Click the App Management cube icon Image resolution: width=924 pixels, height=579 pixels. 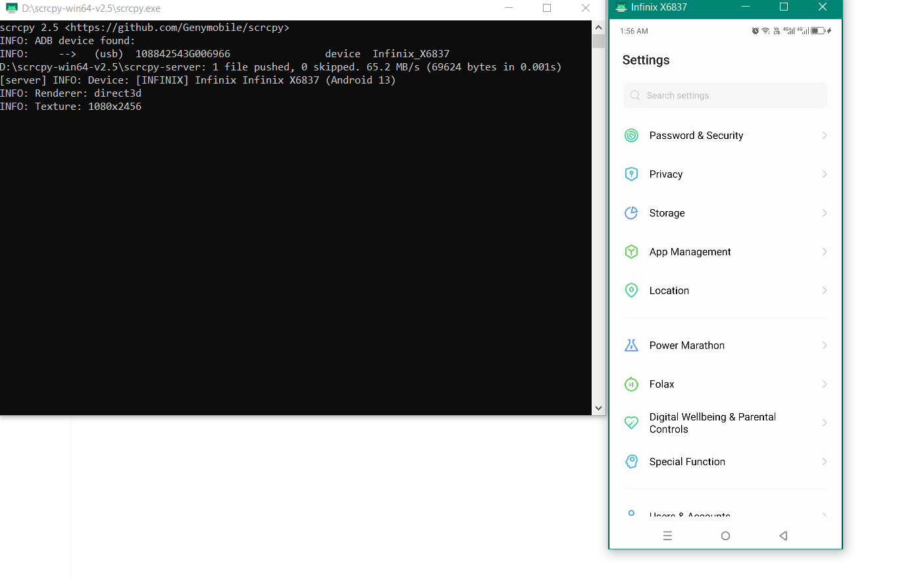[x=631, y=252]
